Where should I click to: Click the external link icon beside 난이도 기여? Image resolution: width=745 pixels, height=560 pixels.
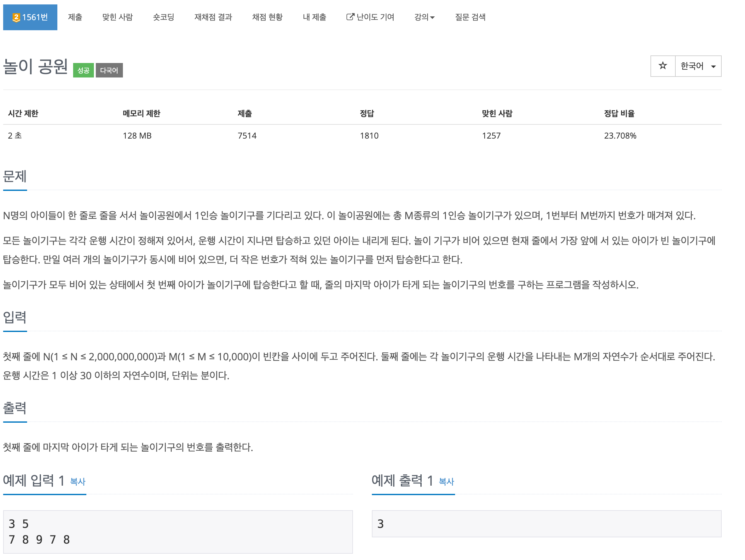tap(350, 17)
